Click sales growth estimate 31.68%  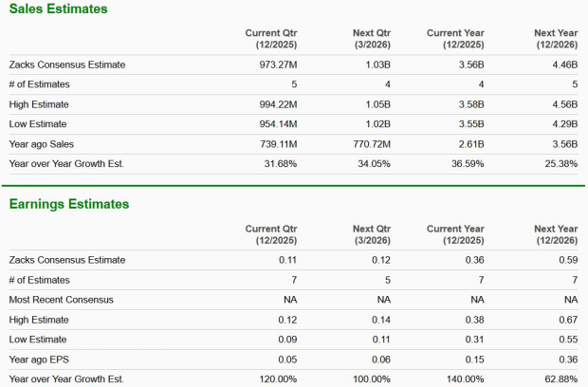[281, 164]
